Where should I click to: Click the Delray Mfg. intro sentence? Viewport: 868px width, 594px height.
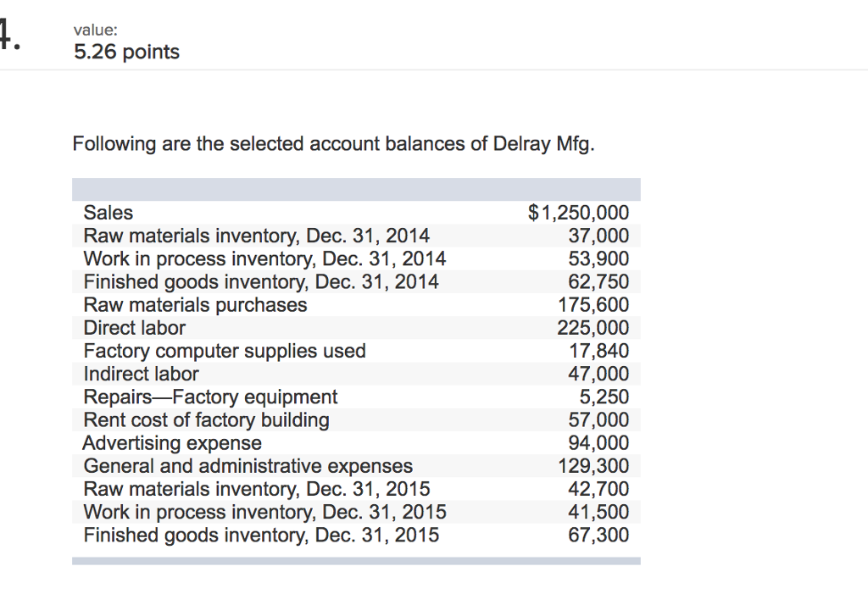coord(333,144)
